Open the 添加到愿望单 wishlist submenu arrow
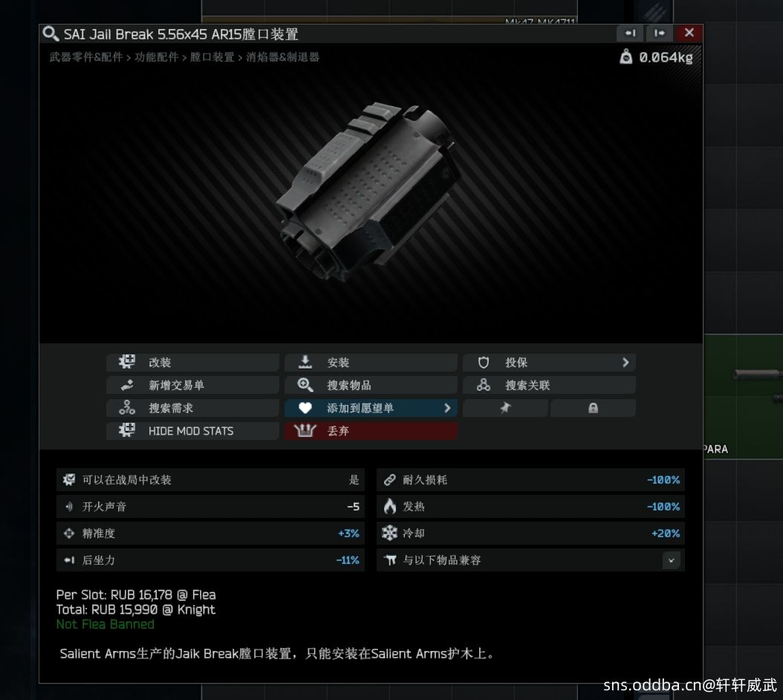 447,408
